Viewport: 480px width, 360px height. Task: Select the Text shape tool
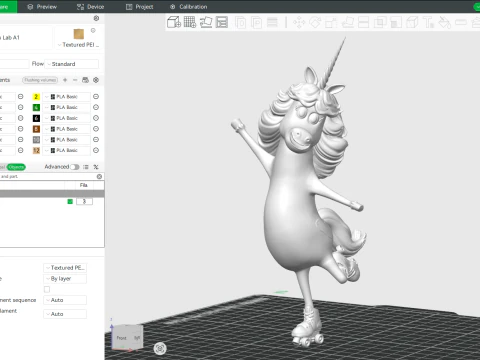(428, 23)
